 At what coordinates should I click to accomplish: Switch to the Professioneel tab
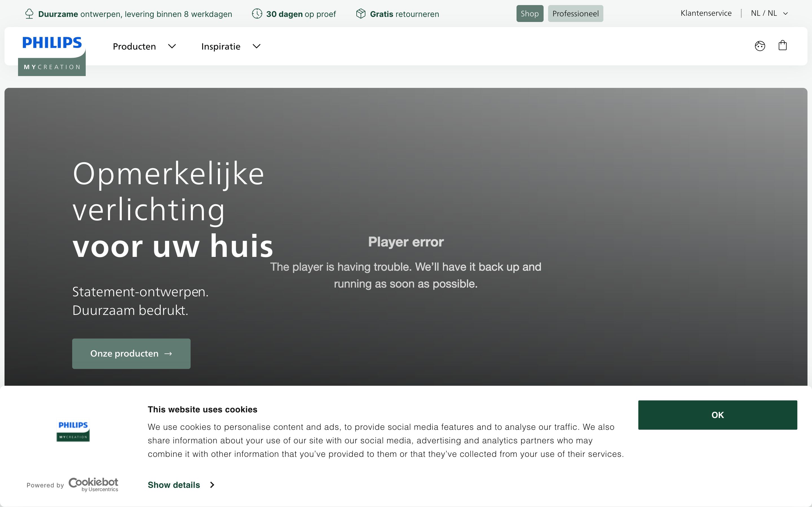point(575,14)
